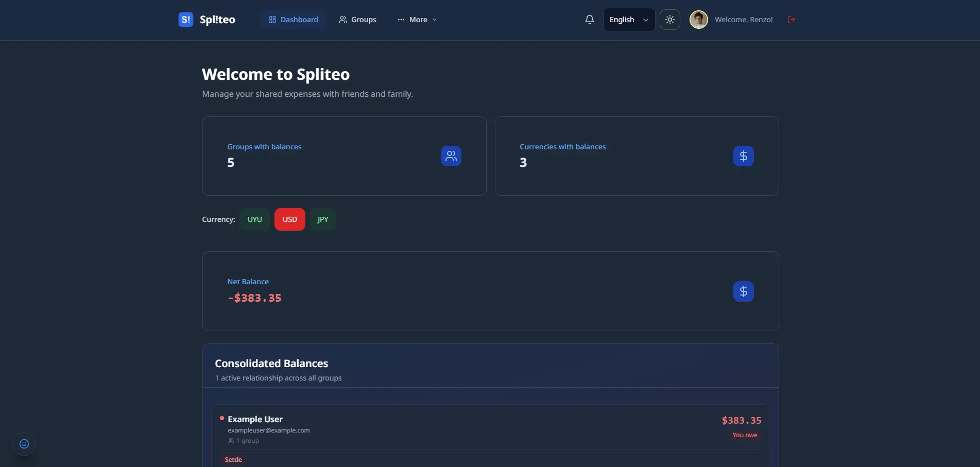The height and width of the screenshot is (467, 980).
Task: Click the Spliteo S! logo icon
Action: (x=186, y=20)
